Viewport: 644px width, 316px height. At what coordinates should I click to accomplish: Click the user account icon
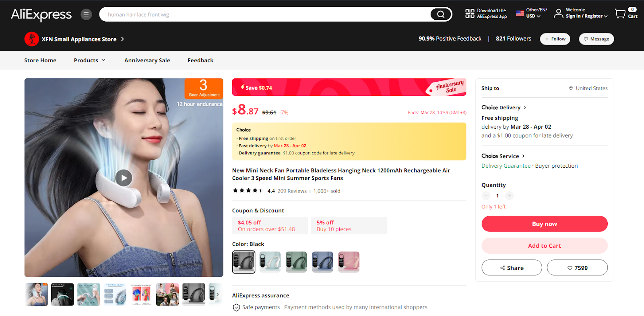(x=558, y=13)
